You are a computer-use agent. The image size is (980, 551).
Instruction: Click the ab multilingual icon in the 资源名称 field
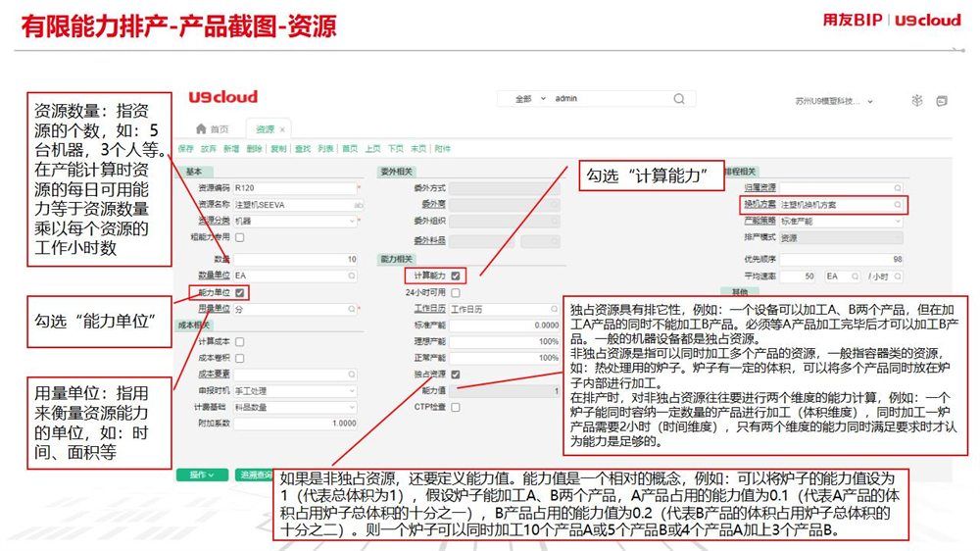click(358, 205)
